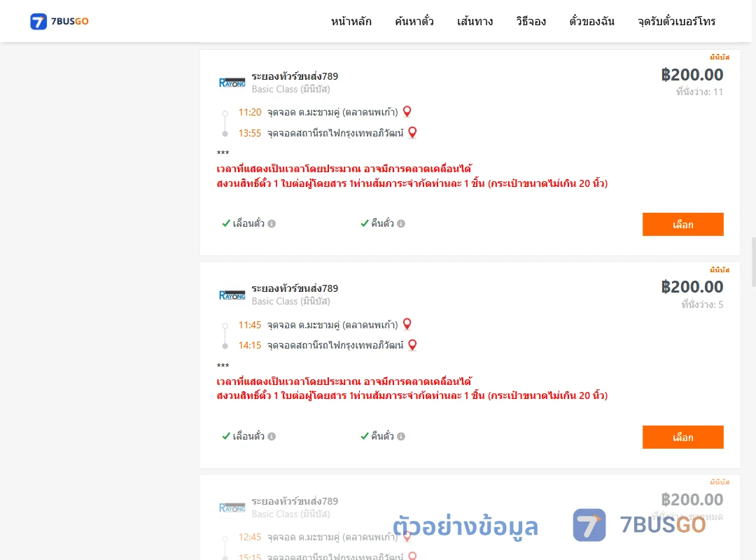Click the คืนตั๋ว label on the 11:45 trip
The height and width of the screenshot is (560, 756).
click(382, 436)
